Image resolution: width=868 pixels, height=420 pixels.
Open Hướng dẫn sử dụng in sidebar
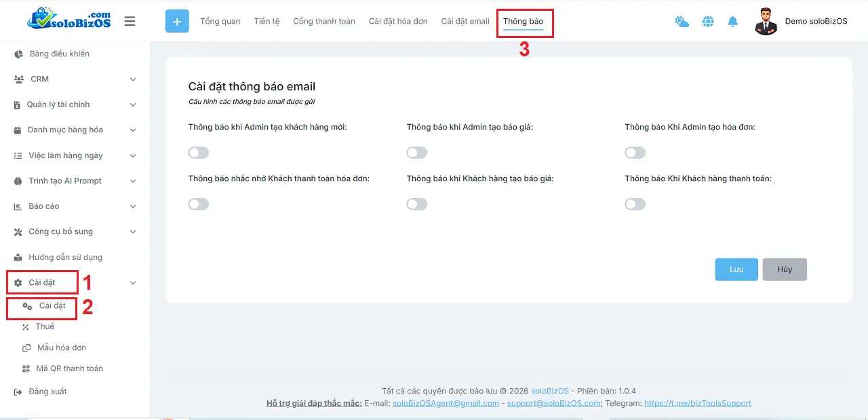[66, 258]
